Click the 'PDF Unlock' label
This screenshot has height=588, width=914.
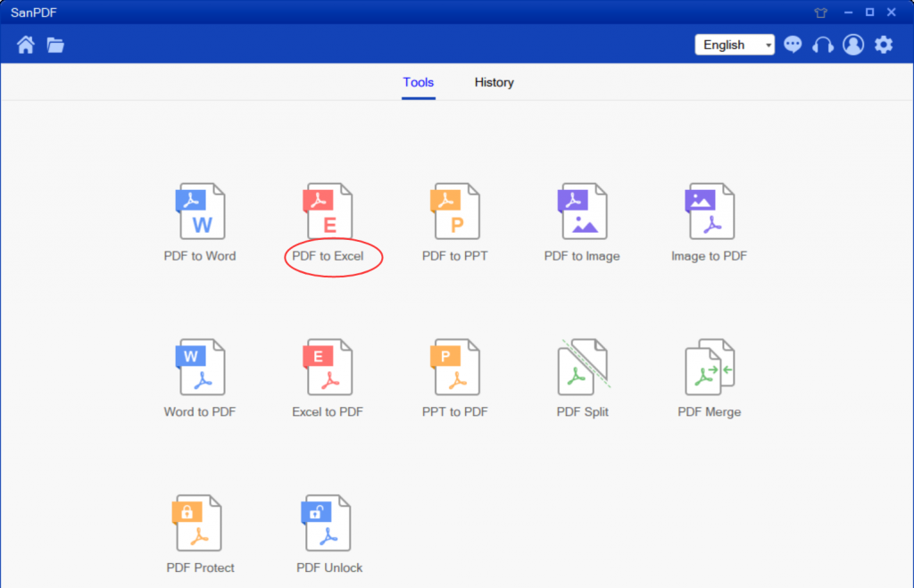click(329, 567)
